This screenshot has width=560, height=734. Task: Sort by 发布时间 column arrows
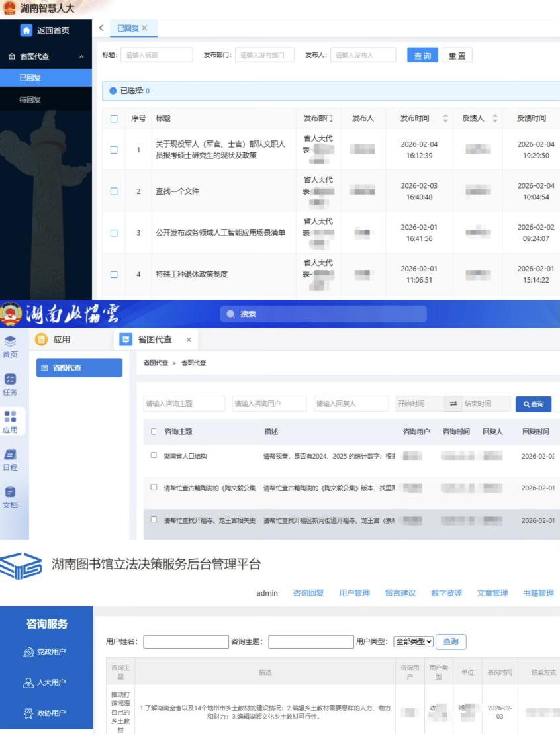(x=445, y=118)
